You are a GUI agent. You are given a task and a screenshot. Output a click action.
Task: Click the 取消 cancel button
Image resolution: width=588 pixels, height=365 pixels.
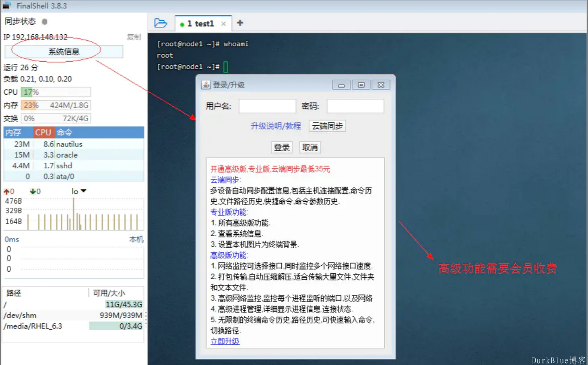(310, 147)
